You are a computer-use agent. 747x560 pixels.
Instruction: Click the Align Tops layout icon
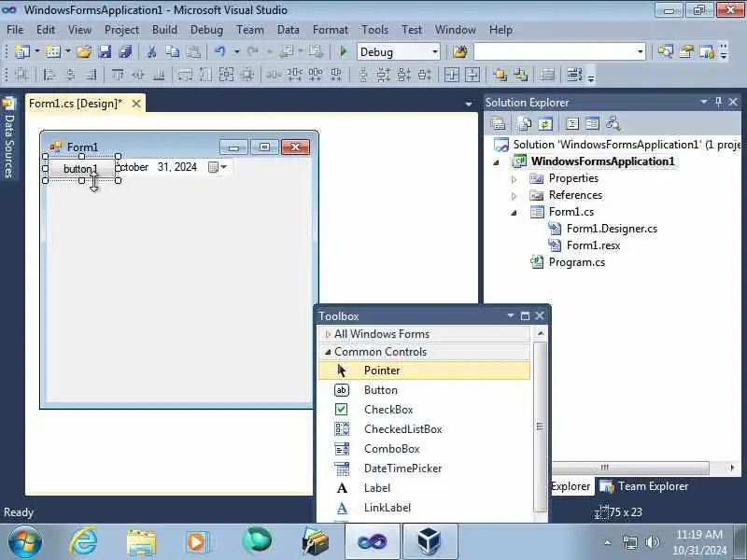118,75
